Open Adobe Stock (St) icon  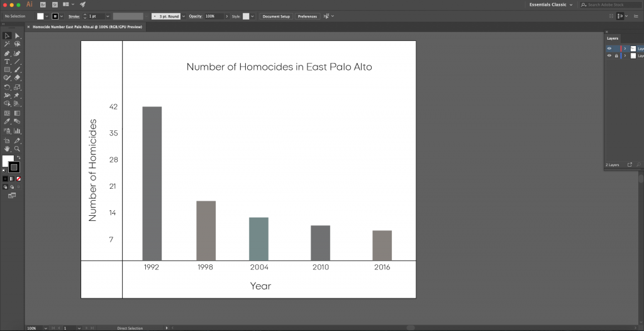[x=55, y=4]
